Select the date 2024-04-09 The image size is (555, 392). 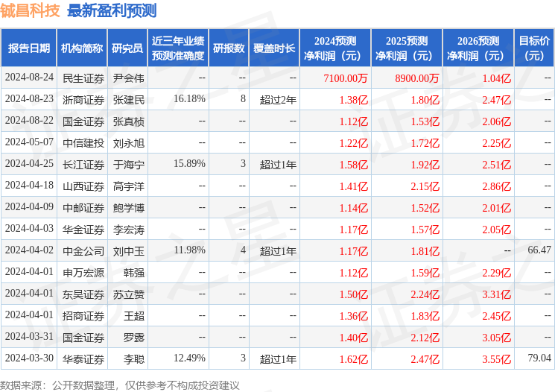pos(29,206)
